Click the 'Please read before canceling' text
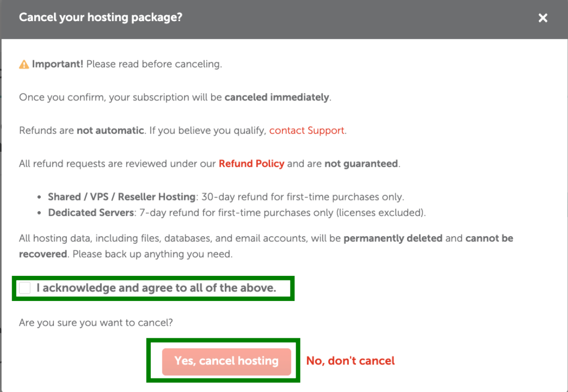This screenshot has height=392, width=568. pos(154,64)
